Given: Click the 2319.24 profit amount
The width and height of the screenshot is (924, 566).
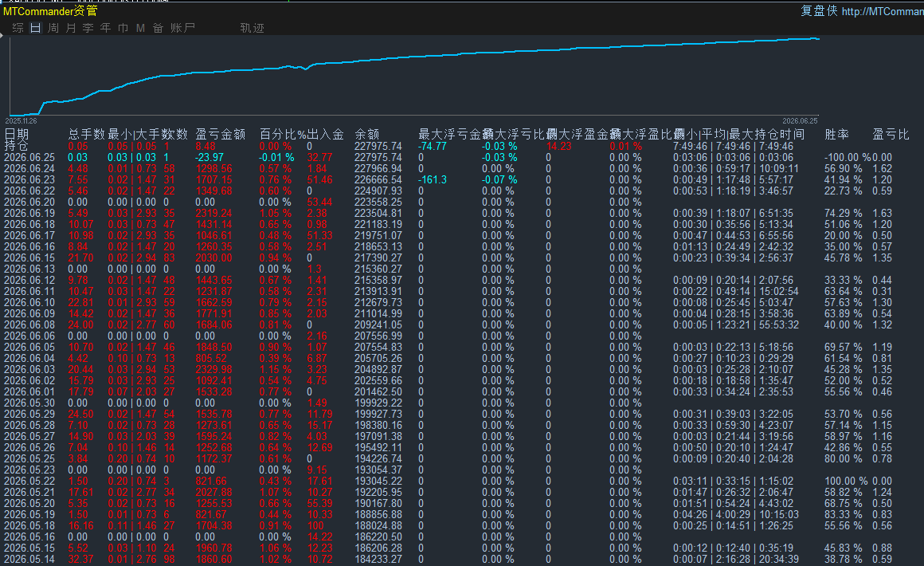Looking at the screenshot, I should tap(214, 214).
